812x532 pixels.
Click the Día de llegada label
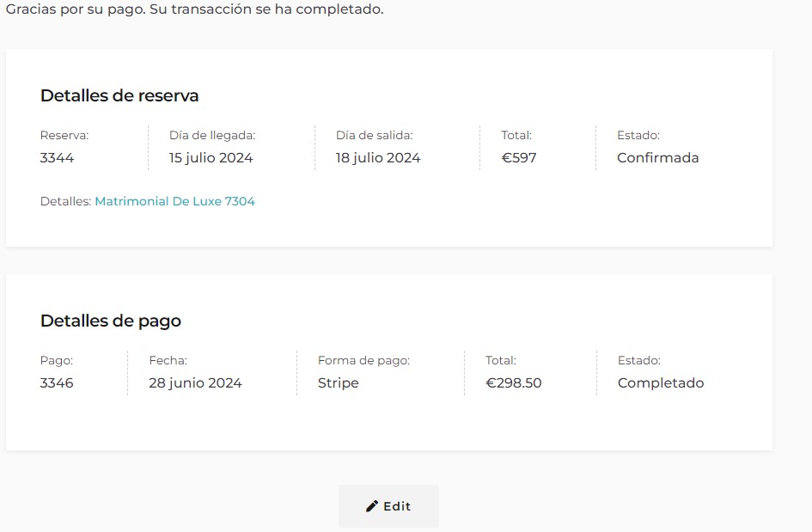pos(212,136)
